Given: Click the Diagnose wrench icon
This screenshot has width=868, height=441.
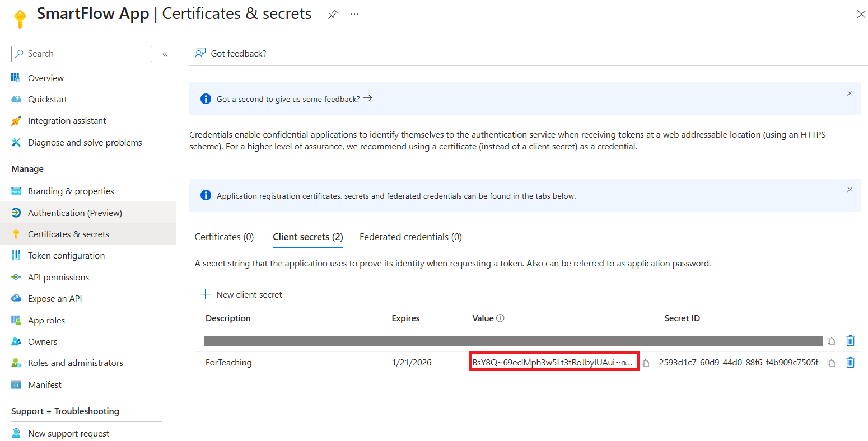Looking at the screenshot, I should coord(16,142).
